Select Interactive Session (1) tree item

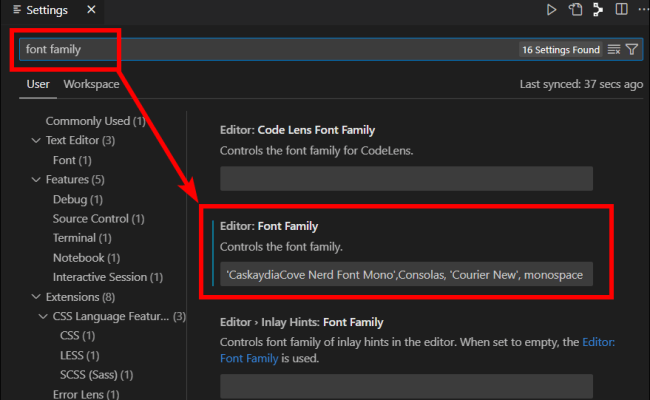coord(108,277)
